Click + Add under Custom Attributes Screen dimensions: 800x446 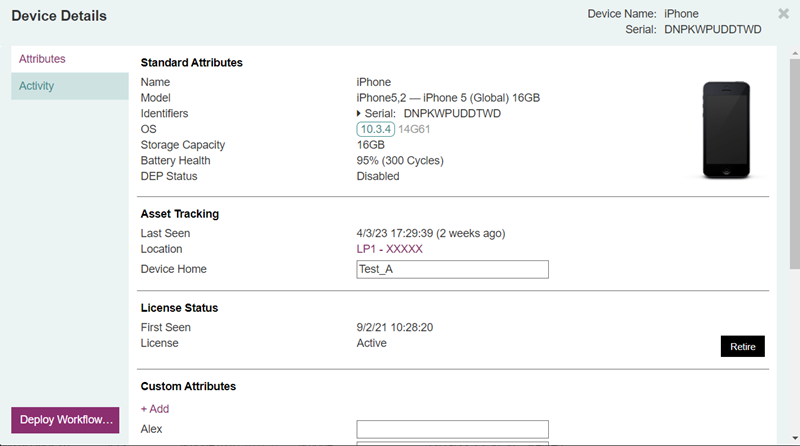155,409
